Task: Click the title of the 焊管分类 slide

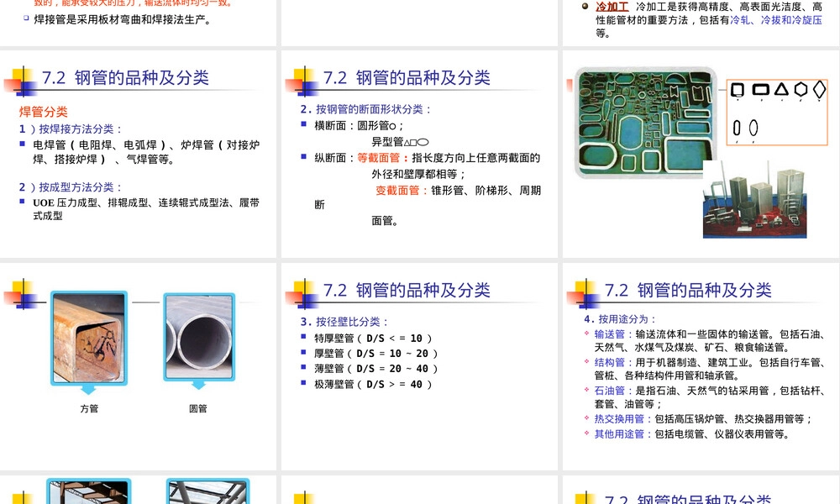Action: [x=125, y=77]
